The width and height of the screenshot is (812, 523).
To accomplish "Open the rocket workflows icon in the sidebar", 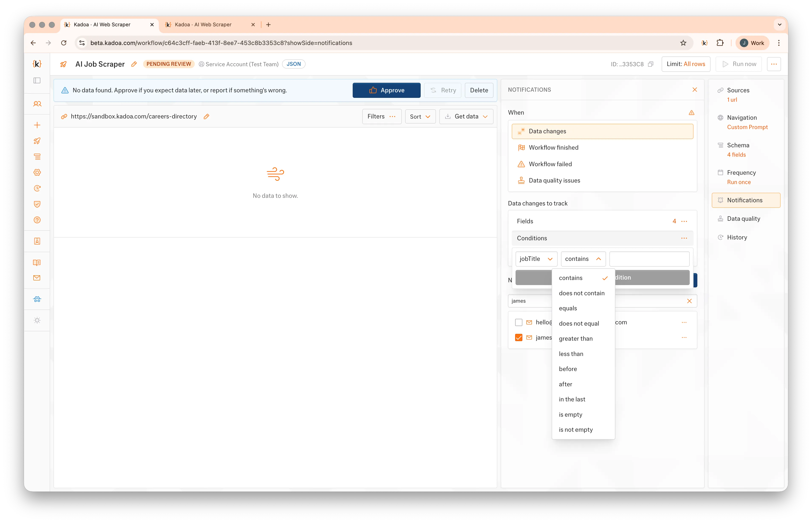I will tap(37, 141).
